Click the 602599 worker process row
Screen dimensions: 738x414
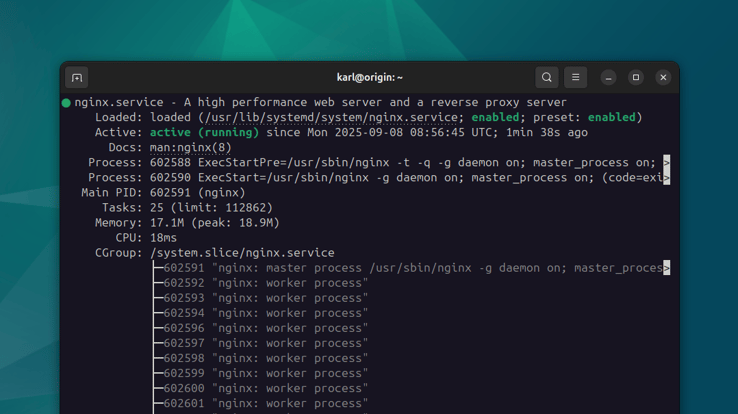click(266, 374)
